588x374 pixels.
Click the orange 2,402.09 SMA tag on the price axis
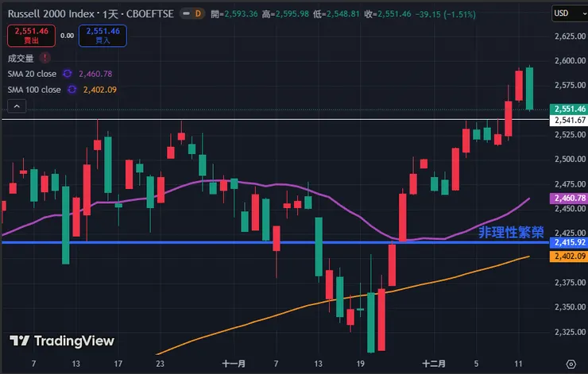(x=568, y=256)
